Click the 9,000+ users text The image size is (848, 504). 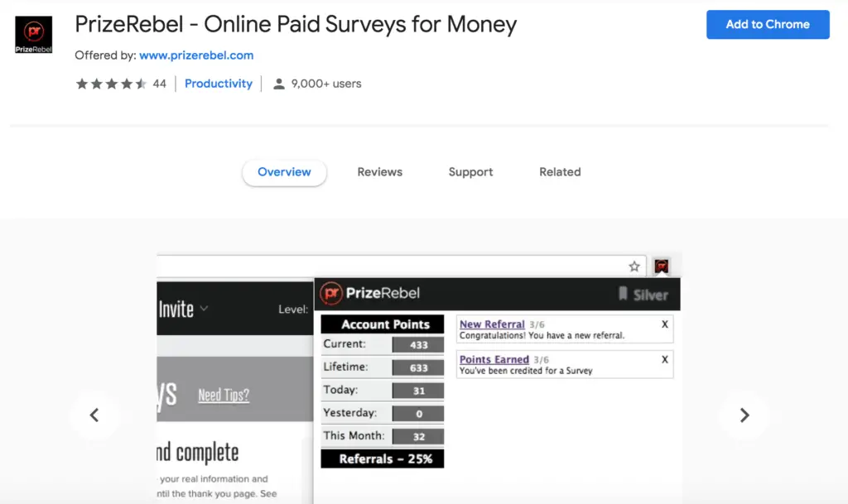click(x=326, y=84)
